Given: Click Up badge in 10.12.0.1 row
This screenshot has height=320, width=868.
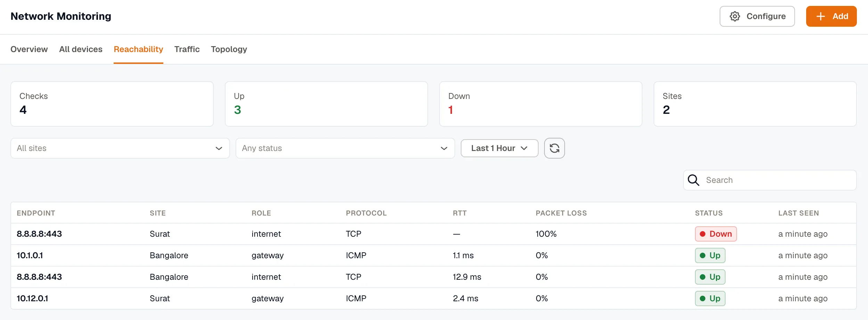Looking at the screenshot, I should [710, 298].
